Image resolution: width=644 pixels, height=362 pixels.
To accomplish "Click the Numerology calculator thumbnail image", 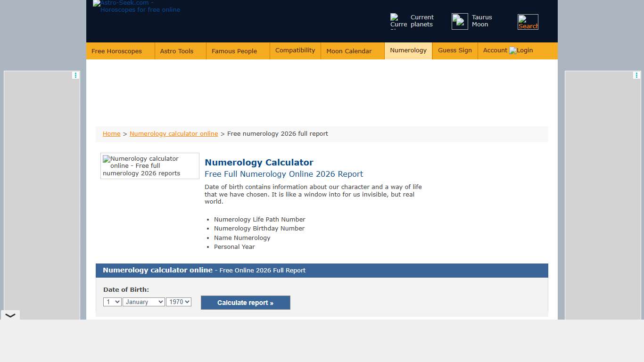I will coord(149,166).
